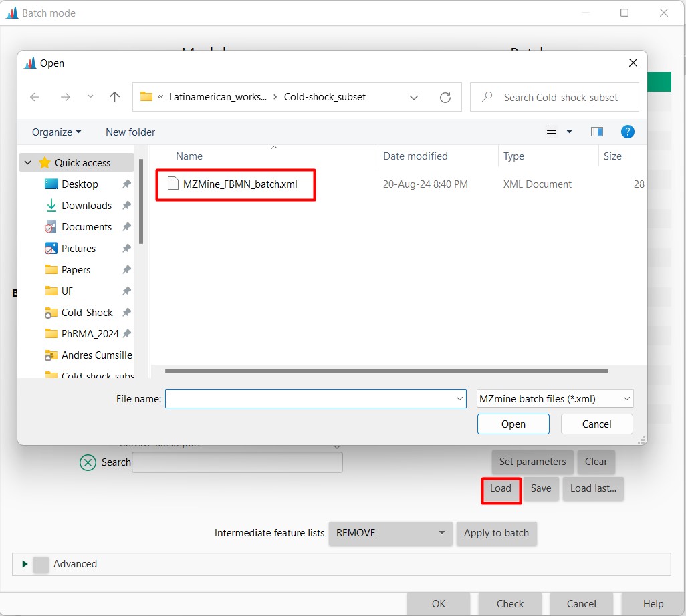686x616 pixels.
Task: Go back to the previous folder
Action: click(x=35, y=97)
